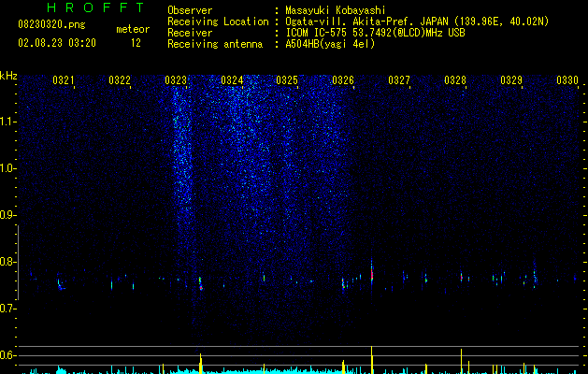Viewport: 588px width, 374px height.
Task: Click the 0329 time marker
Action: pos(511,80)
